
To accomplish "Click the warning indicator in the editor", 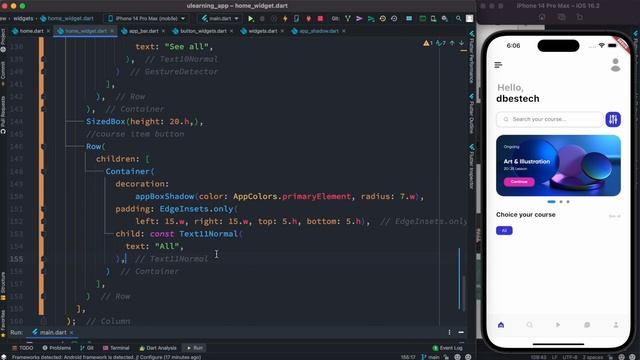I will pos(427,43).
